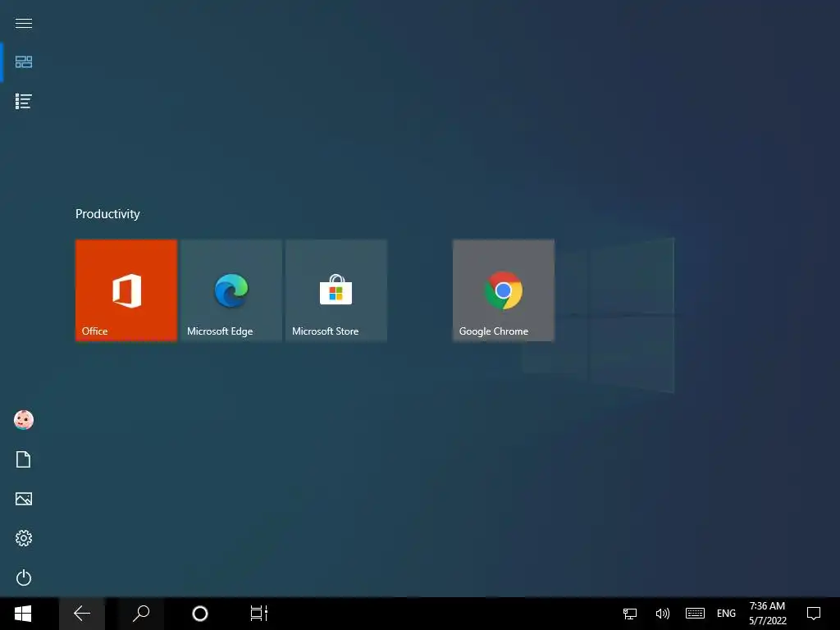840x630 pixels.
Task: Click the Productivity group header
Action: tap(107, 214)
